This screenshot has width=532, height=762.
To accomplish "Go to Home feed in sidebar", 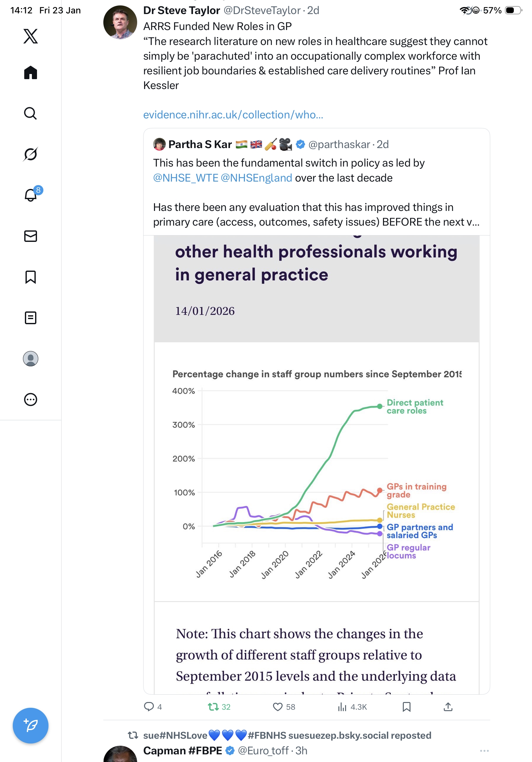I will click(x=31, y=72).
